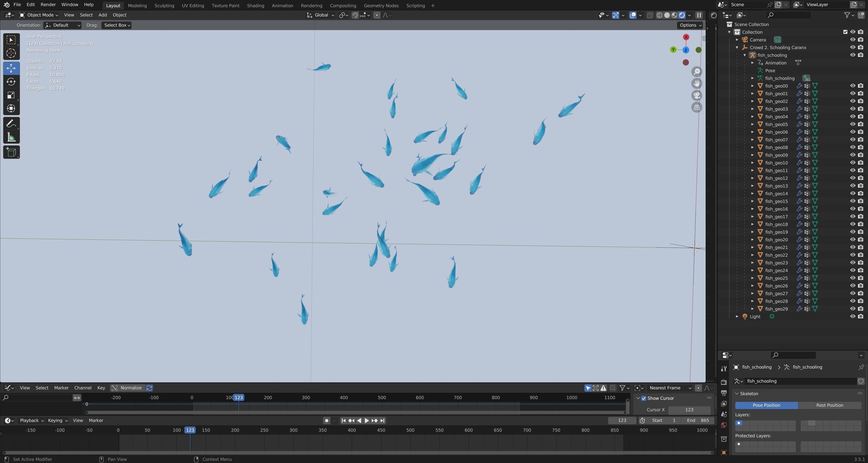Screen dimensions: 868x463
Task: Hide fish_geo12 in viewport via eye icon
Action: click(x=853, y=178)
